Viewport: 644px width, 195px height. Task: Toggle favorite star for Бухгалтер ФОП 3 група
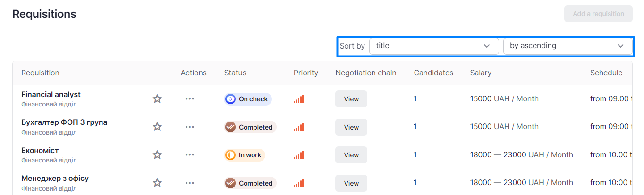pos(157,127)
